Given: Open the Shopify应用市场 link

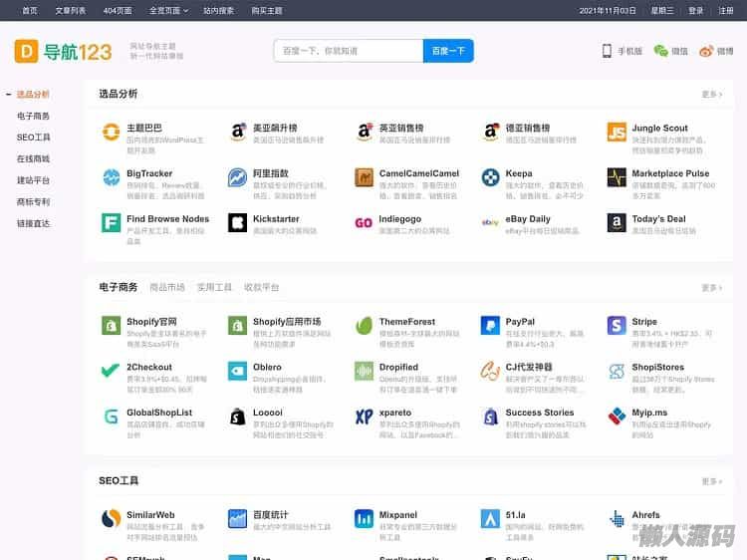Looking at the screenshot, I should click(287, 322).
